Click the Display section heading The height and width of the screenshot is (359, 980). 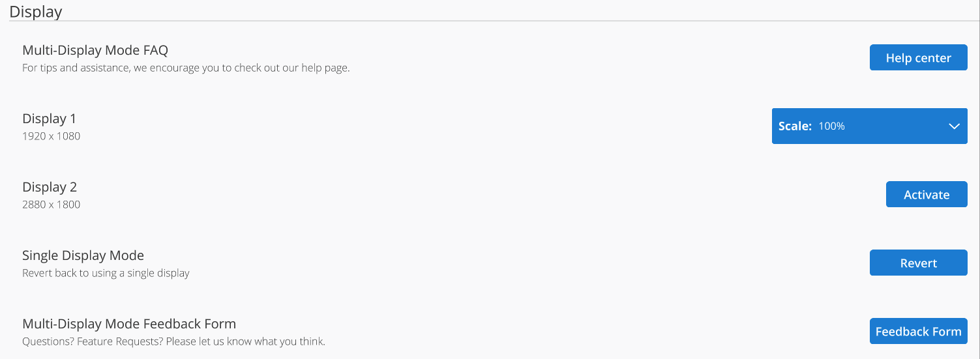36,11
